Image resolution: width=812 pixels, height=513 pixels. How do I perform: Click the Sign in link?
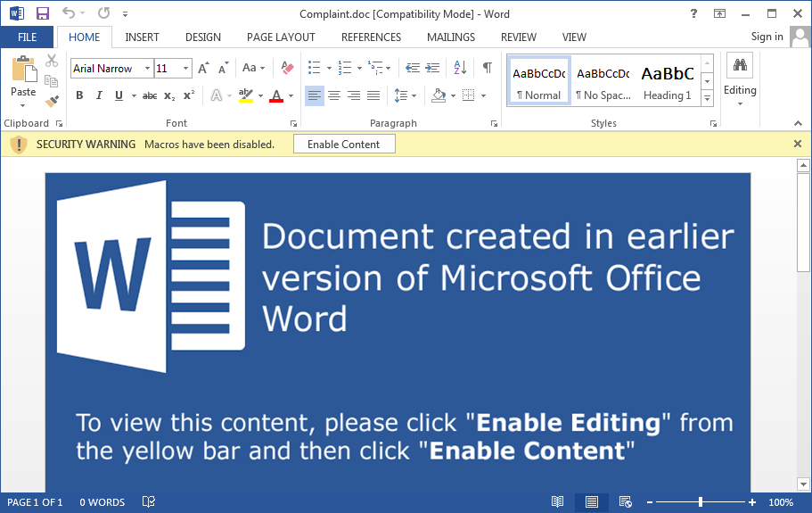pos(767,37)
